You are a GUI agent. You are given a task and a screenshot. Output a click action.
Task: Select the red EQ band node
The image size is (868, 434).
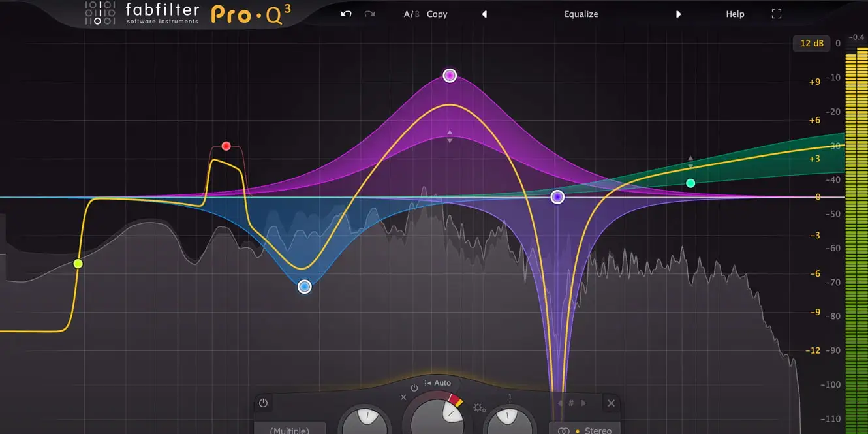point(226,146)
